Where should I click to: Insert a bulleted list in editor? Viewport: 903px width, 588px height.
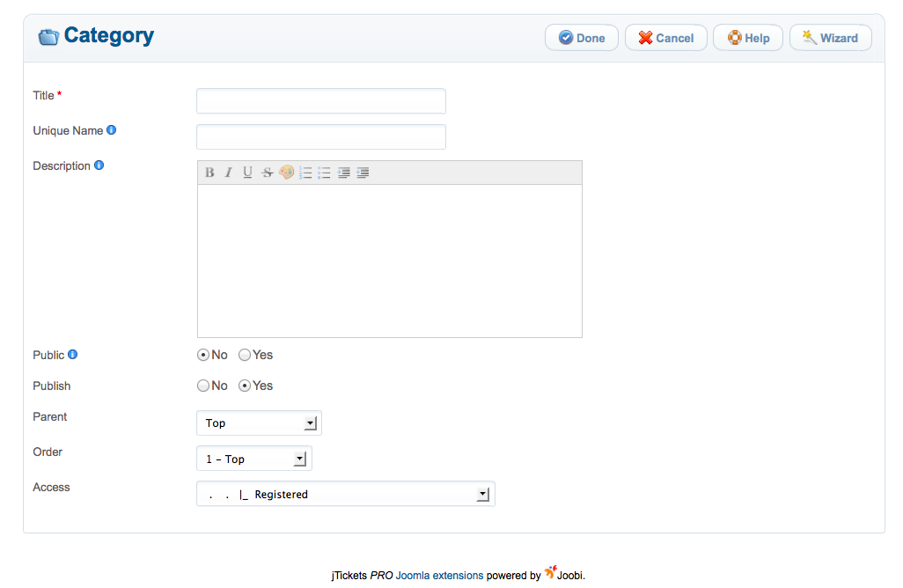click(324, 173)
